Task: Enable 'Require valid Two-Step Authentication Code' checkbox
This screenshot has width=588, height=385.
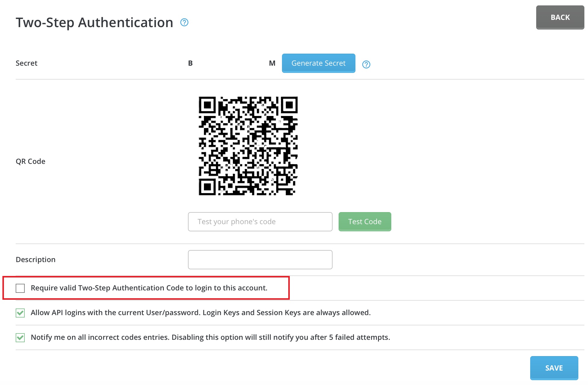Action: [20, 288]
